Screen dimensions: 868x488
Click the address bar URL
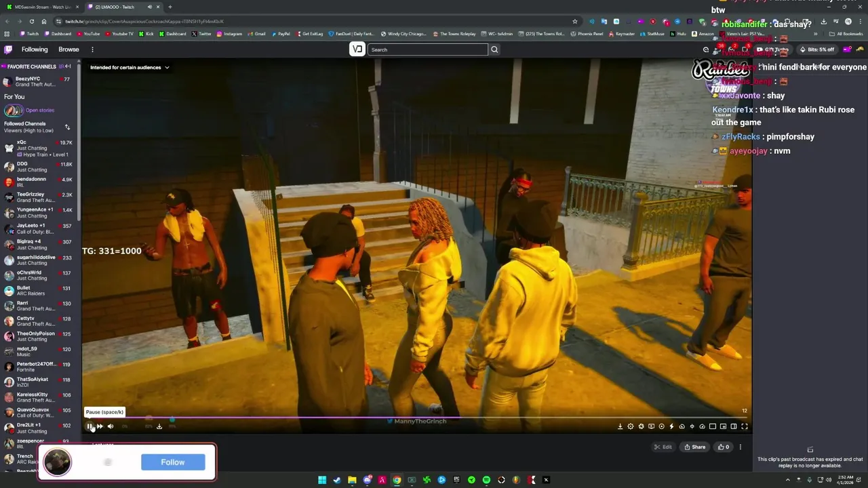pyautogui.click(x=144, y=21)
